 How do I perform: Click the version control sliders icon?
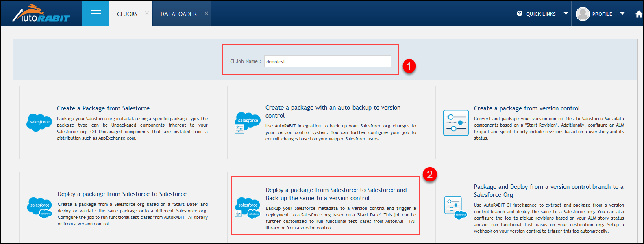[x=456, y=123]
